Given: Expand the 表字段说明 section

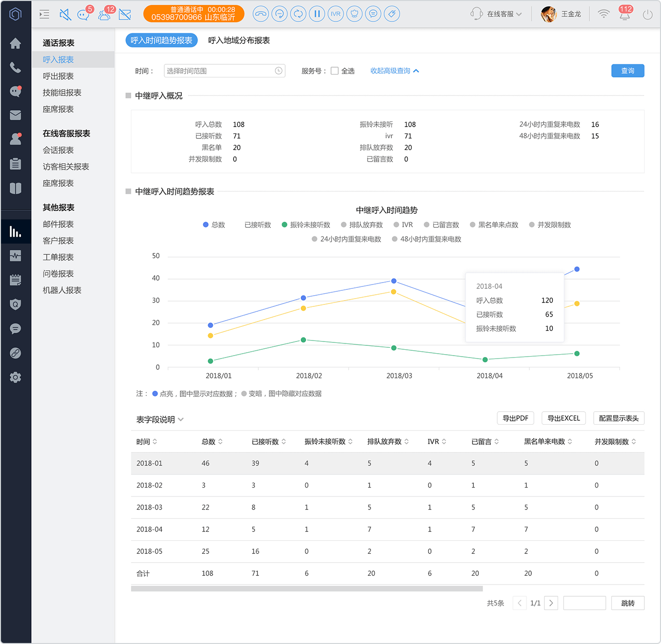Looking at the screenshot, I should coord(160,419).
